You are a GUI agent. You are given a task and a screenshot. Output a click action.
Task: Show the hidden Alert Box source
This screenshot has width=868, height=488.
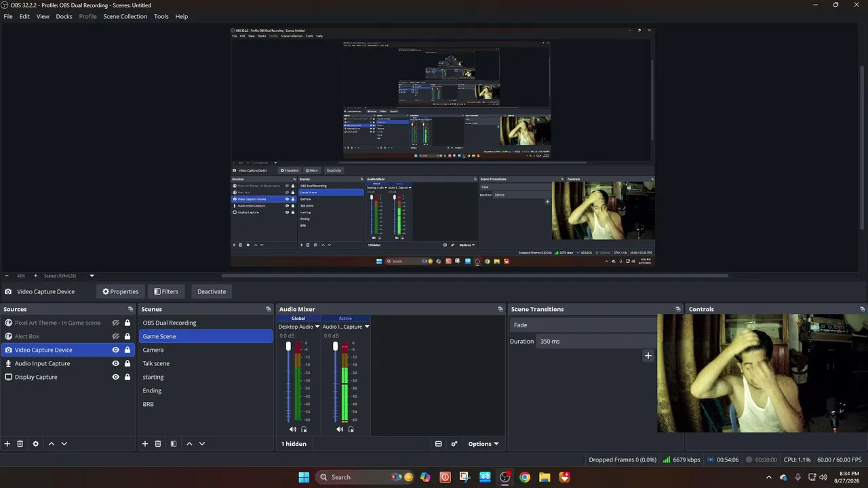point(116,336)
